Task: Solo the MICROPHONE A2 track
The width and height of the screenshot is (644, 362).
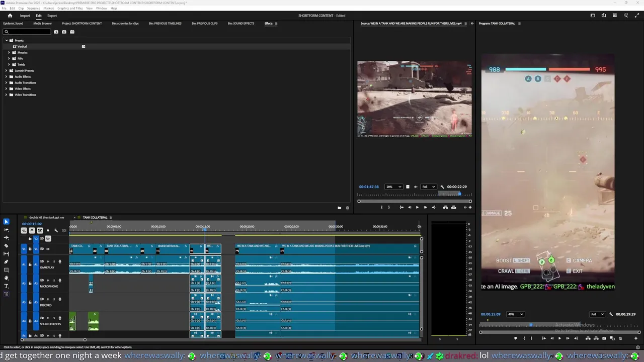Action: pos(54,280)
